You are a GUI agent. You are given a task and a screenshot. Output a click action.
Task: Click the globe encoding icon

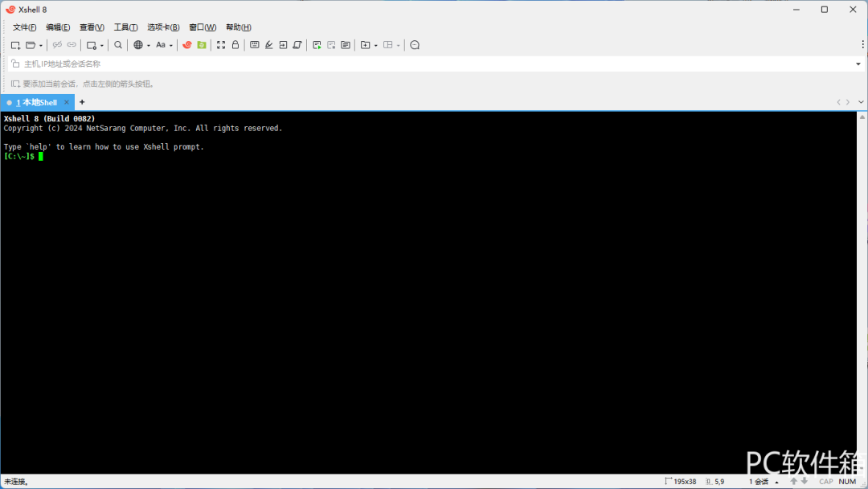[x=138, y=45]
